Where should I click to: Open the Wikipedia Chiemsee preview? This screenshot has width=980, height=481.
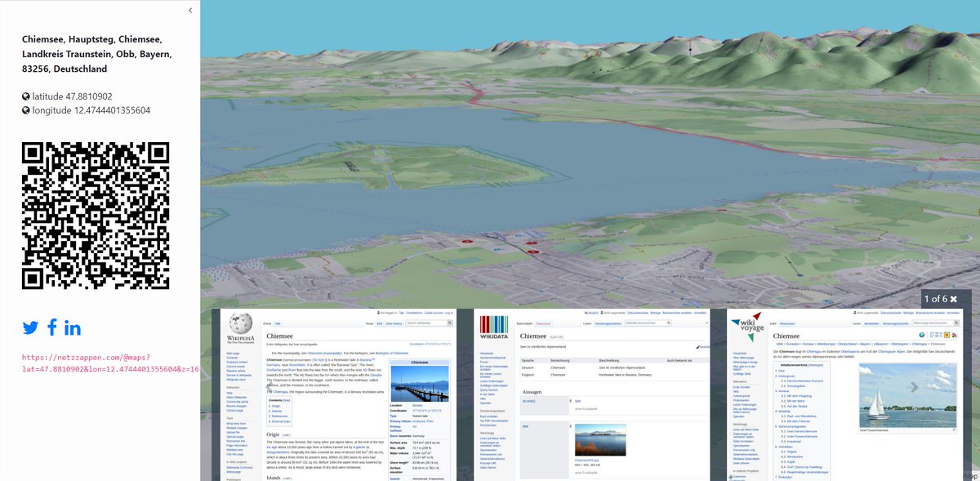click(339, 394)
